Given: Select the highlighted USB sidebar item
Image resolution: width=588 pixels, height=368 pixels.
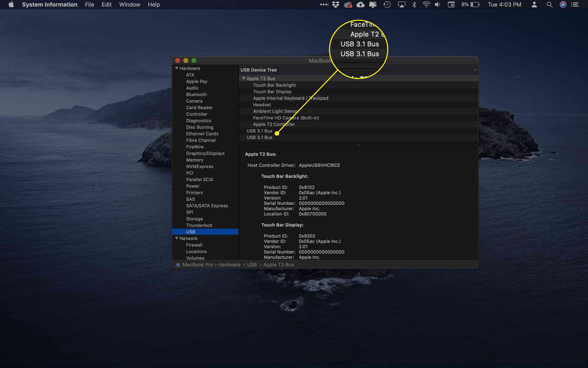Looking at the screenshot, I should pyautogui.click(x=205, y=232).
